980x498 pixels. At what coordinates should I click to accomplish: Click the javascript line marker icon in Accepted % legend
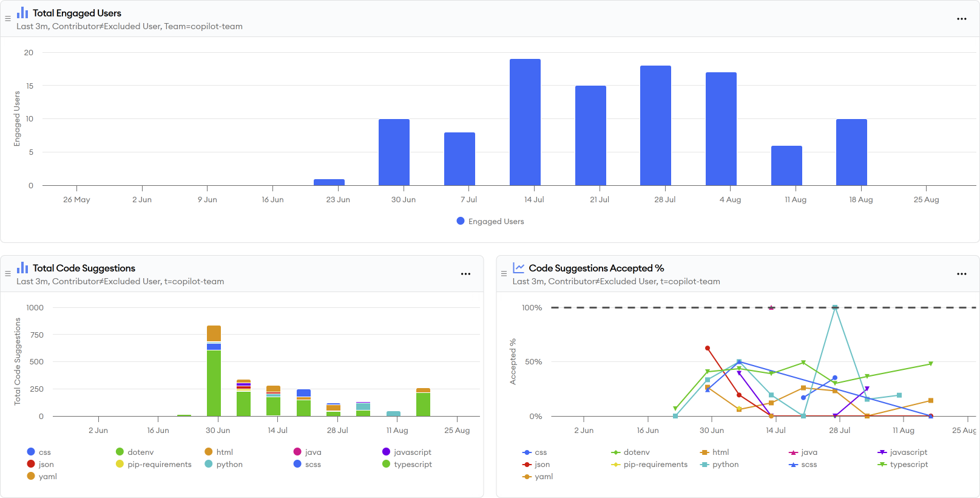(x=882, y=452)
